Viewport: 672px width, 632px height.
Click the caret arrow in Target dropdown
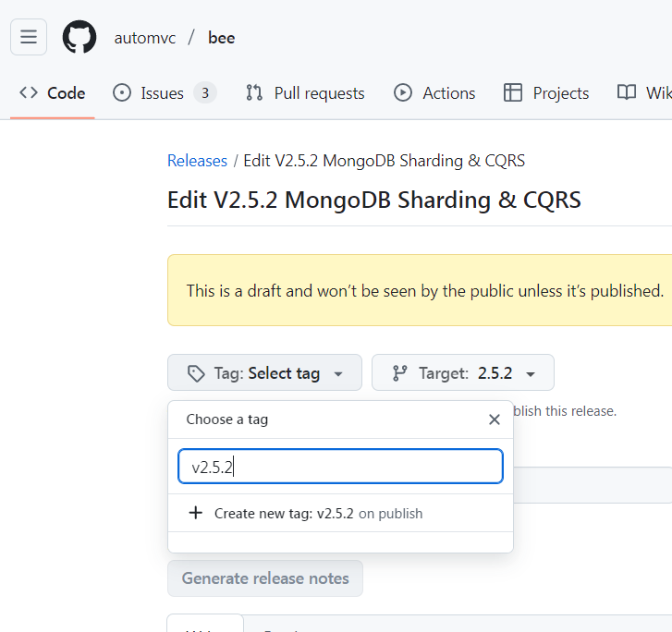531,374
